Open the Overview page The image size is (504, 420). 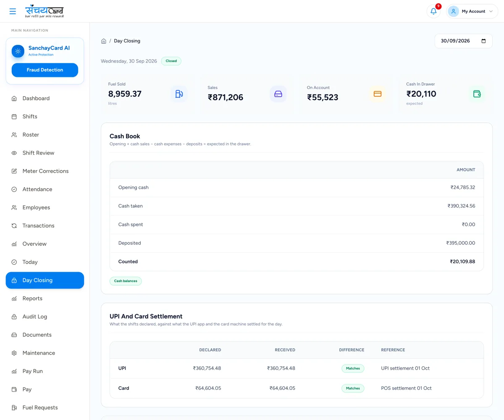45,244
